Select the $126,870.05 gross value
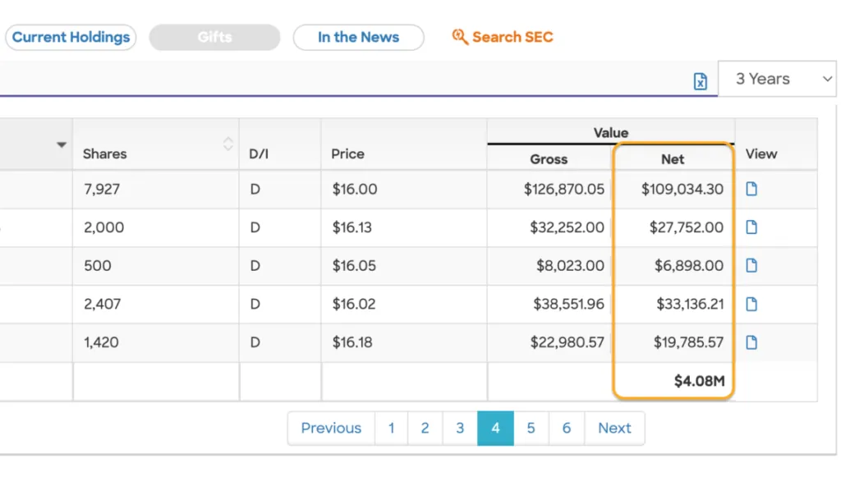The width and height of the screenshot is (841, 504). [564, 190]
